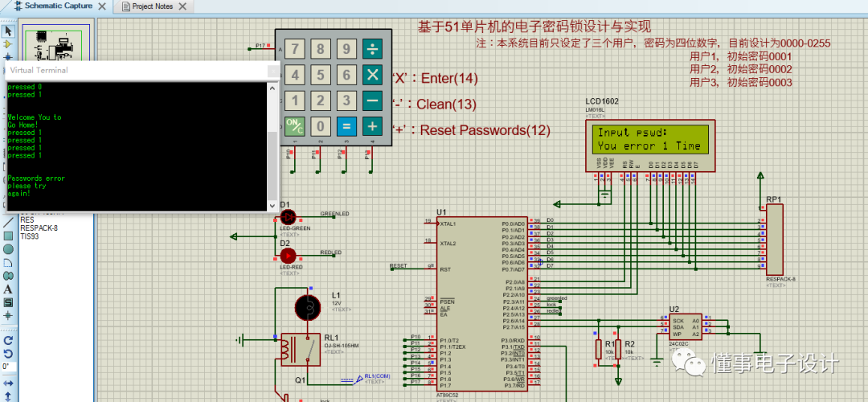The height and width of the screenshot is (402, 868).
Task: Click the schematic overview thumbnail
Action: pyautogui.click(x=55, y=43)
